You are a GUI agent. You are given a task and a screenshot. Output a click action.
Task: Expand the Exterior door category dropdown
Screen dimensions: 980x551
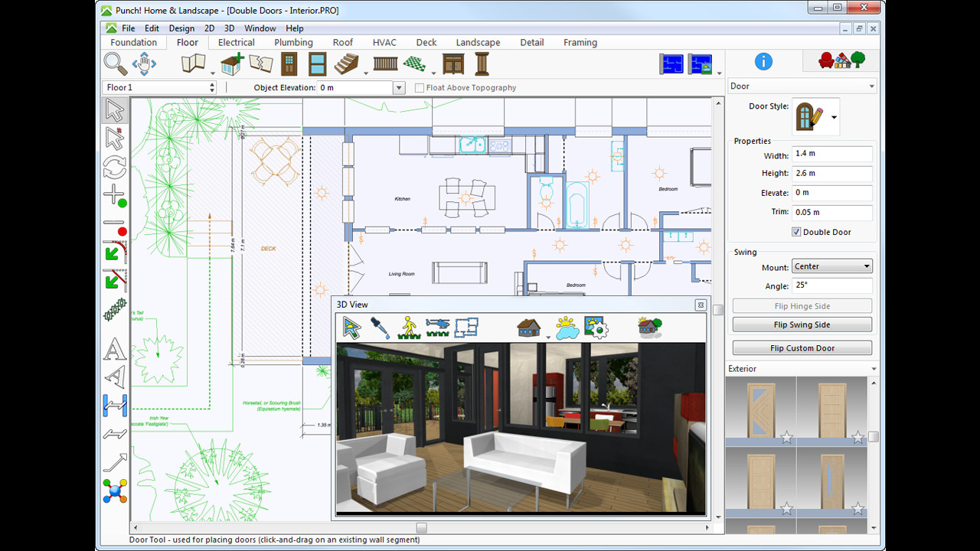[872, 368]
